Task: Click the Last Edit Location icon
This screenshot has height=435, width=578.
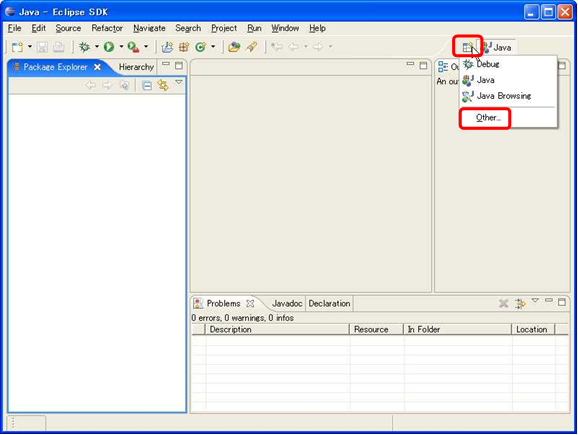Action: pos(277,47)
